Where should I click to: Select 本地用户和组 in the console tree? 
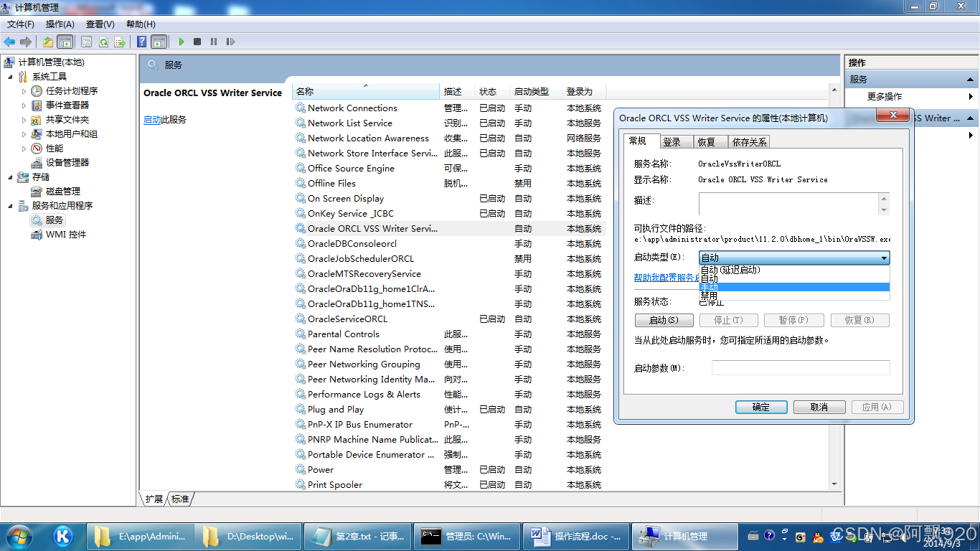[x=72, y=134]
